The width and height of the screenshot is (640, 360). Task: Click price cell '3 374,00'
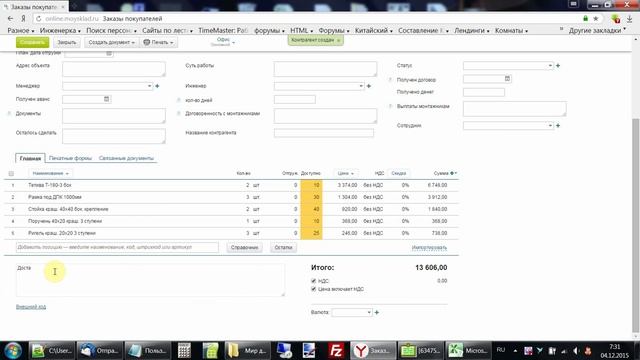[x=347, y=185]
